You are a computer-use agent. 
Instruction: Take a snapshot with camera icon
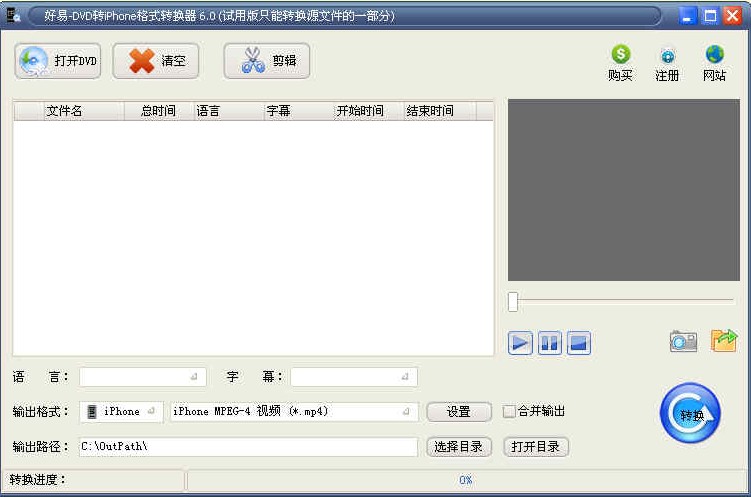pyautogui.click(x=683, y=341)
